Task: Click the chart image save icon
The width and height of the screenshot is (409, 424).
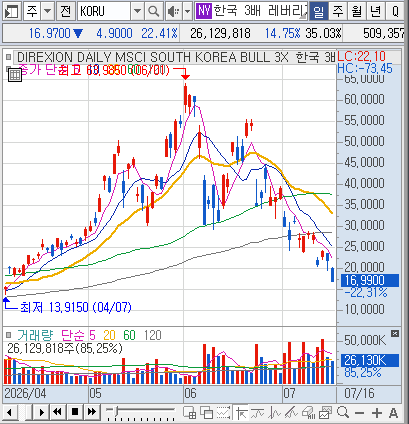Action: tap(325, 413)
